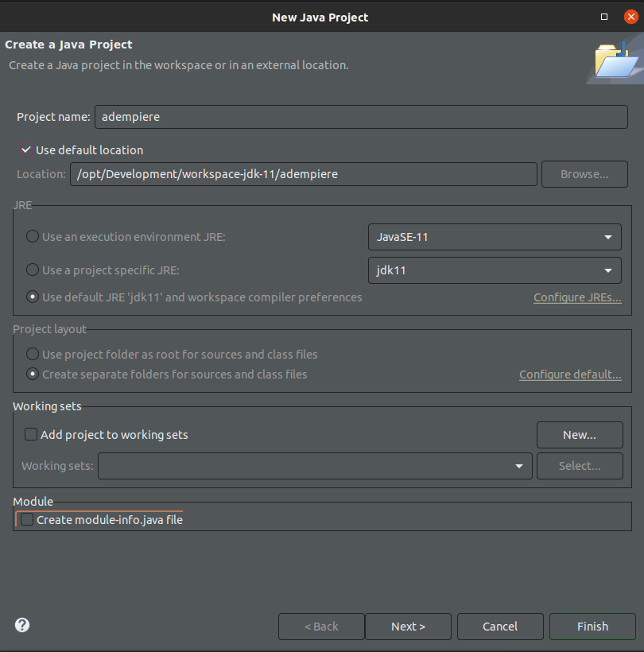The height and width of the screenshot is (652, 644).
Task: Go to the Next > wizard page
Action: (408, 627)
